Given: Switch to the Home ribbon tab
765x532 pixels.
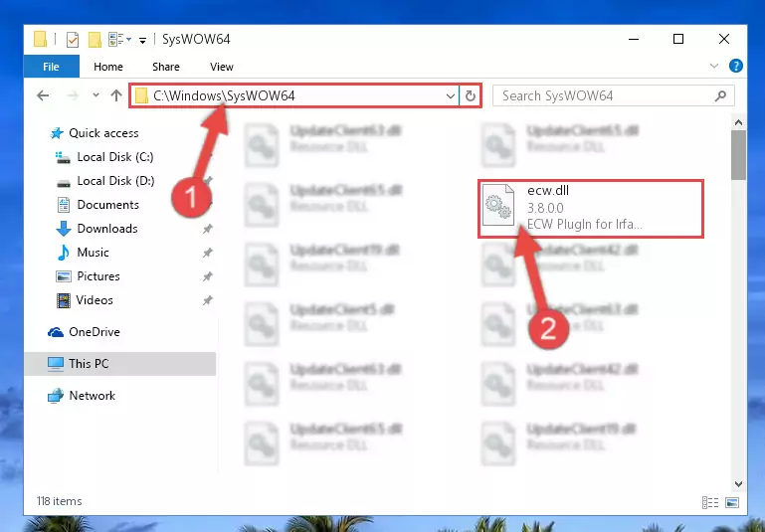Looking at the screenshot, I should pos(108,67).
